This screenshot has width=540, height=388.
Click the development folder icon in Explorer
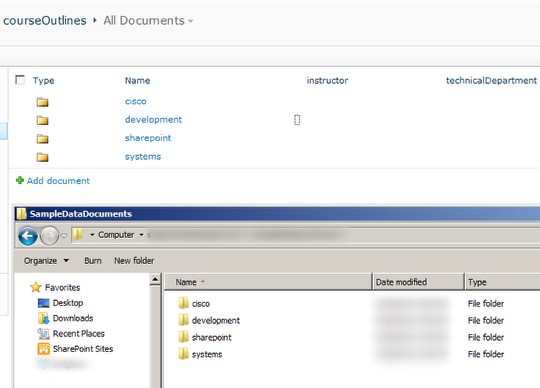(x=184, y=320)
